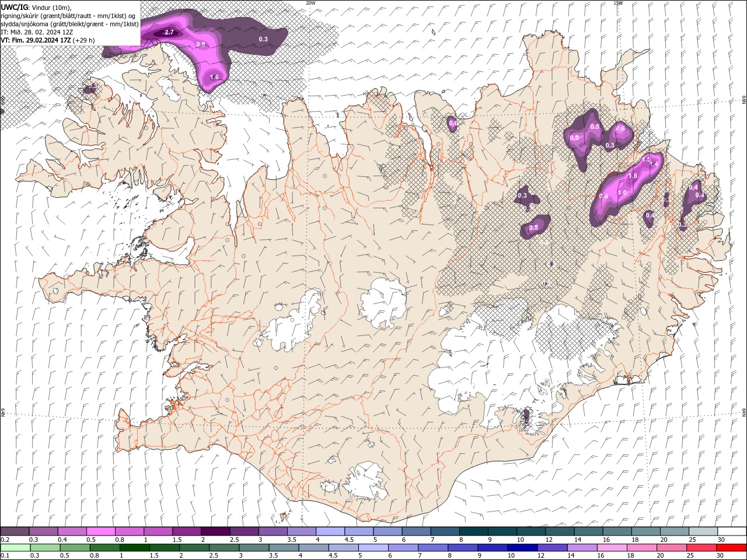The width and height of the screenshot is (747, 560).
Task: Click the '0.2' label under the purple legend
Action: pos(5,540)
